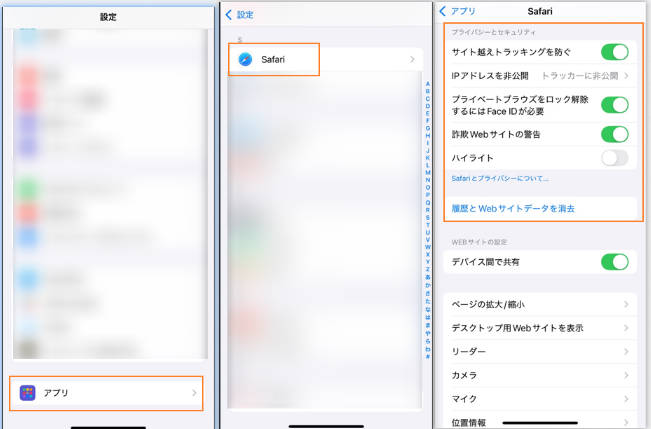The height and width of the screenshot is (429, 651).
Task: Open IPアドレスを非公開 setting
Action: click(540, 76)
